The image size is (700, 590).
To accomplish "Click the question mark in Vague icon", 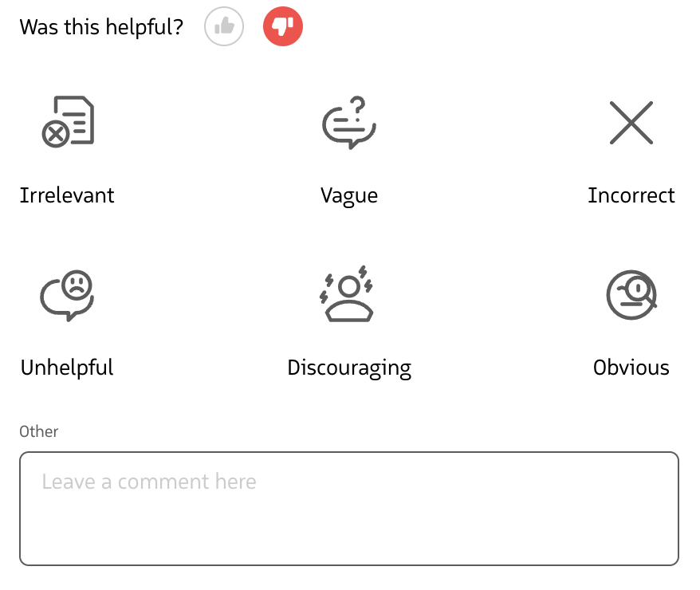I will click(358, 106).
